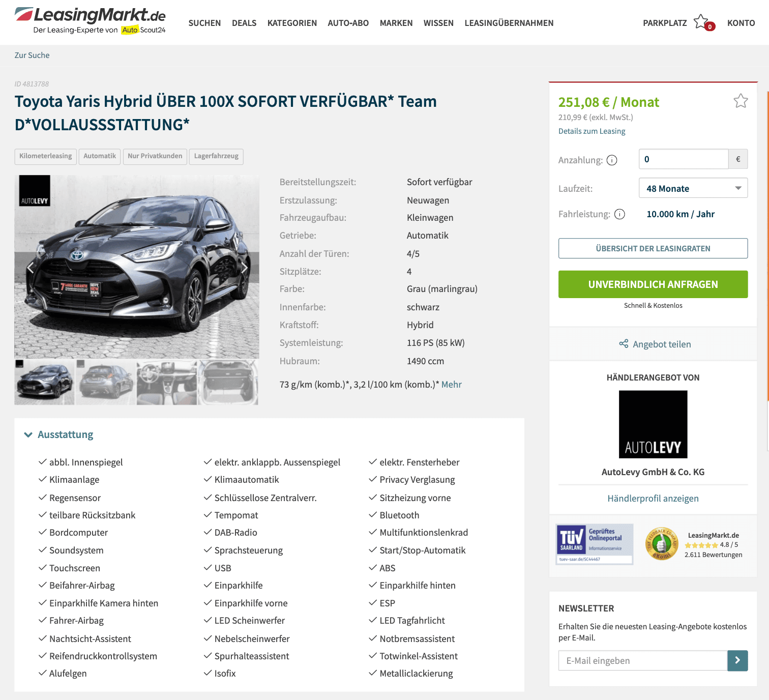Image resolution: width=769 pixels, height=700 pixels.
Task: Click the share icon next to Angebot teilen
Action: (624, 344)
